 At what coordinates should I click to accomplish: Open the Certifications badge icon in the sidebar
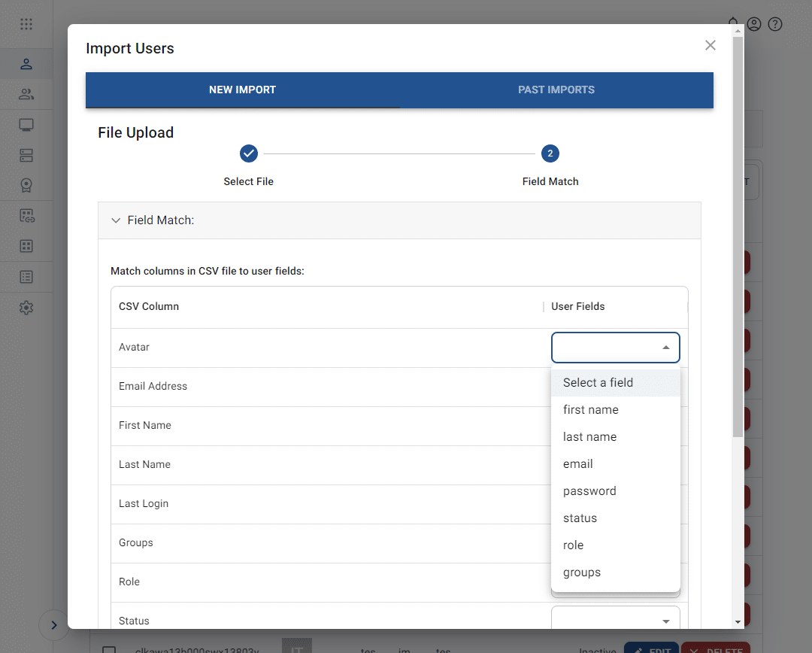pyautogui.click(x=26, y=184)
